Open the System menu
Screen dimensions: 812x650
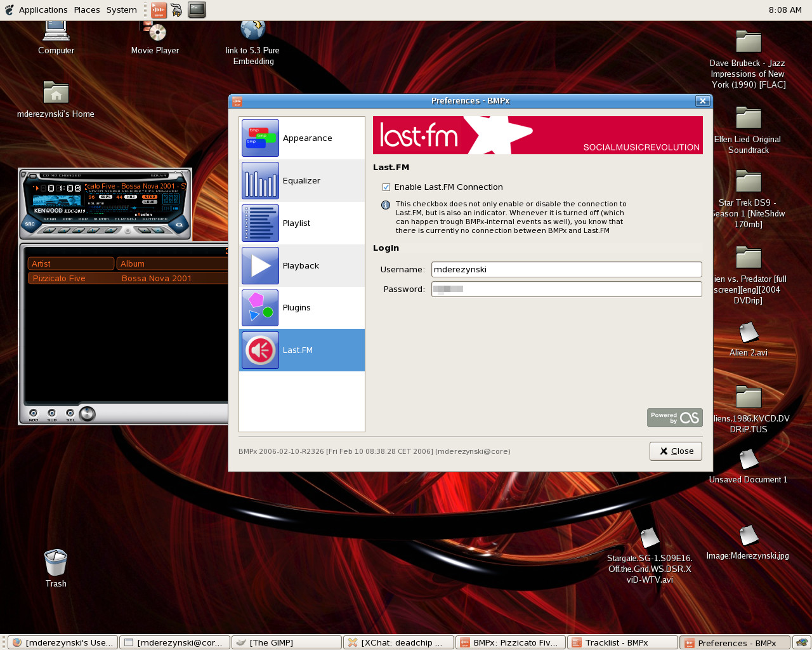click(x=121, y=10)
